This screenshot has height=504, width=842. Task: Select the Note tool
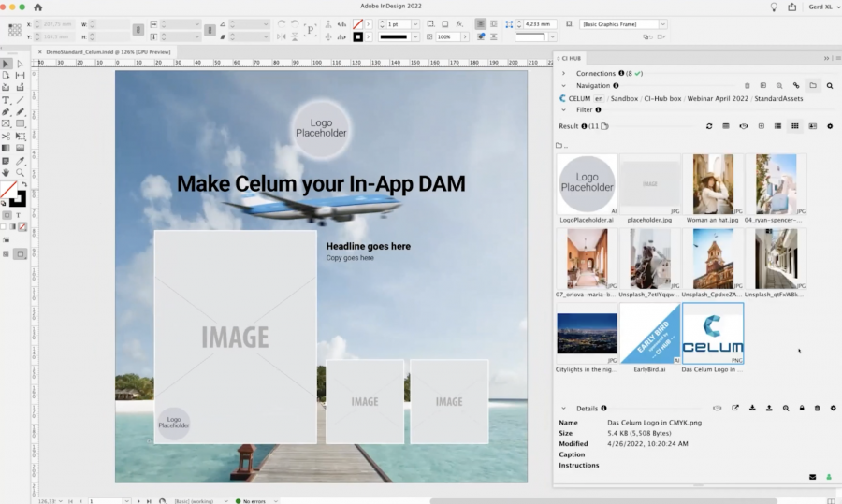[6, 161]
